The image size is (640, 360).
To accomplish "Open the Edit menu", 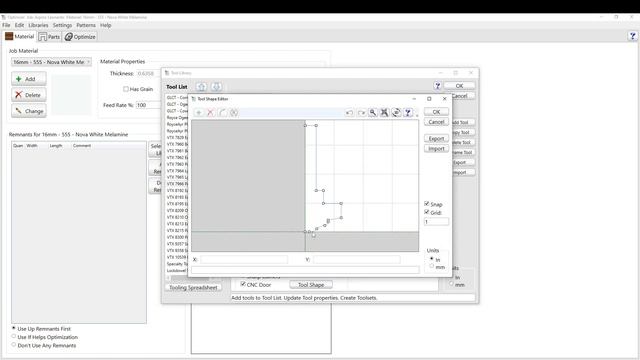I will [x=19, y=25].
